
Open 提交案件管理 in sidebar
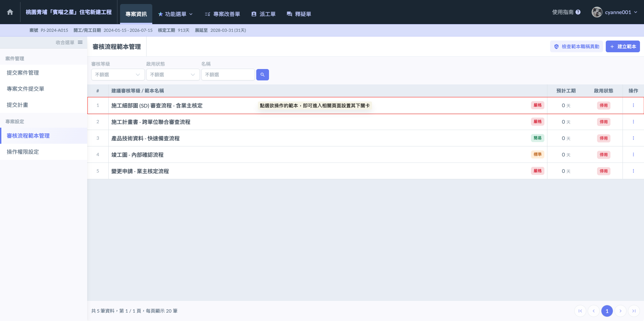pyautogui.click(x=44, y=73)
